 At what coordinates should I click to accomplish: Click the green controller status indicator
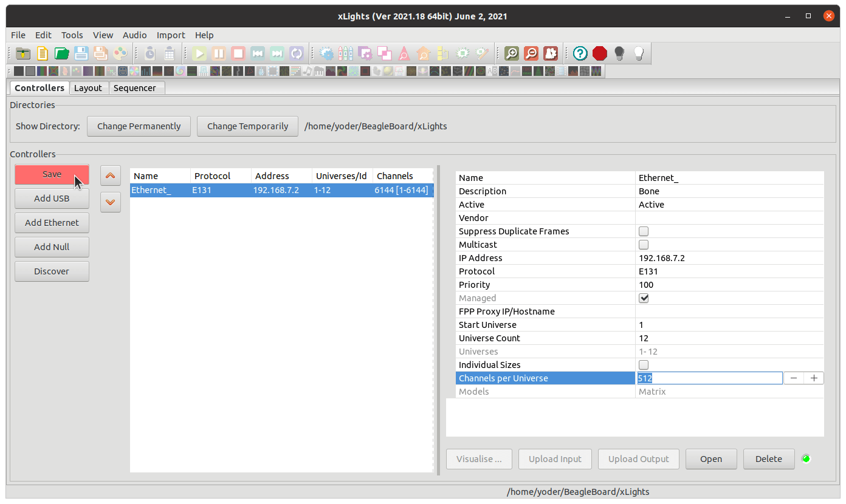(806, 458)
